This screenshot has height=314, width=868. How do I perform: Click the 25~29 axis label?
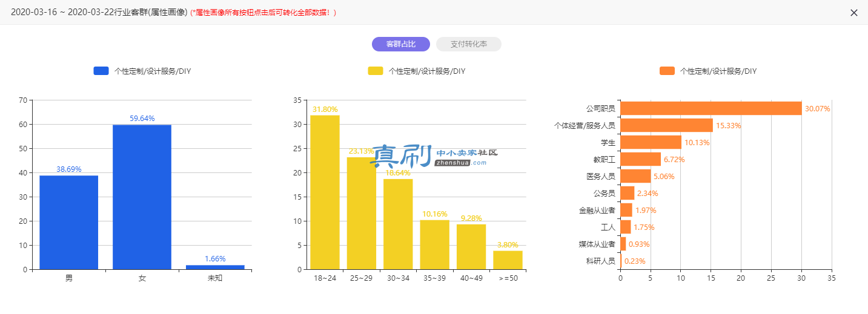click(x=362, y=278)
